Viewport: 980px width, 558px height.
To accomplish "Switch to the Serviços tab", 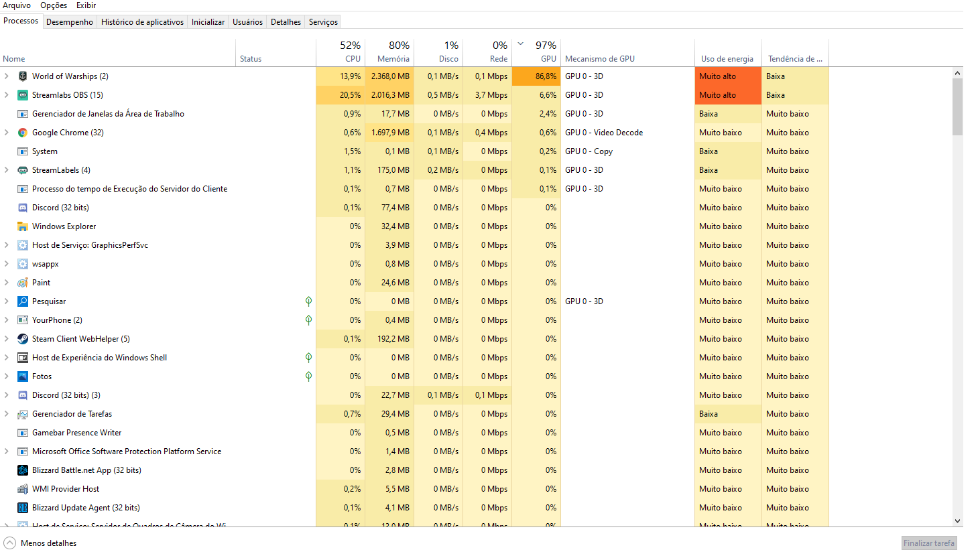I will pos(323,22).
